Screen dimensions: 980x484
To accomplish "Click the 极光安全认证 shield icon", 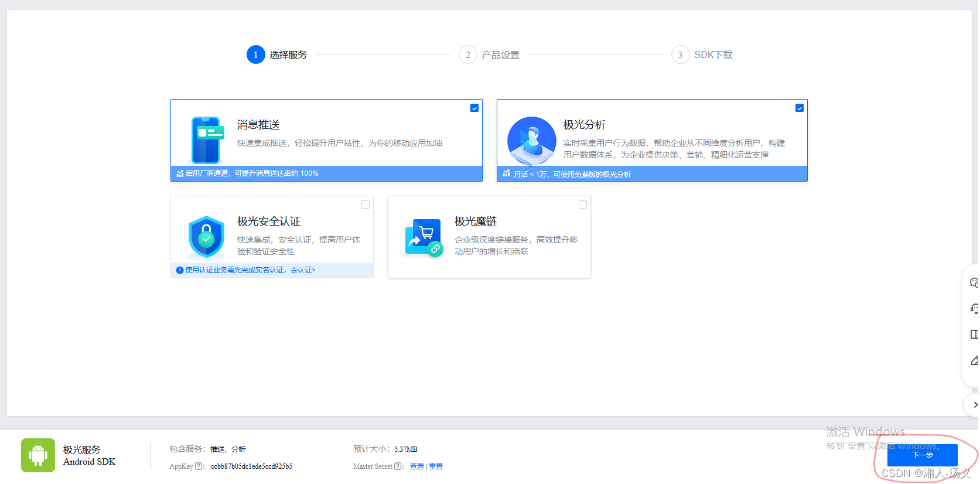I will click(206, 237).
